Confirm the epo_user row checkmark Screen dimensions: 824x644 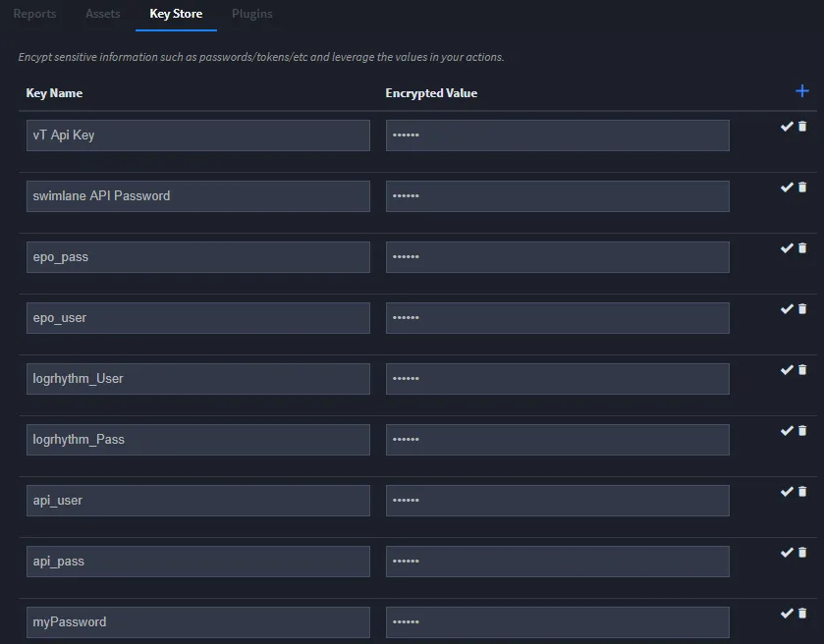[x=787, y=309]
